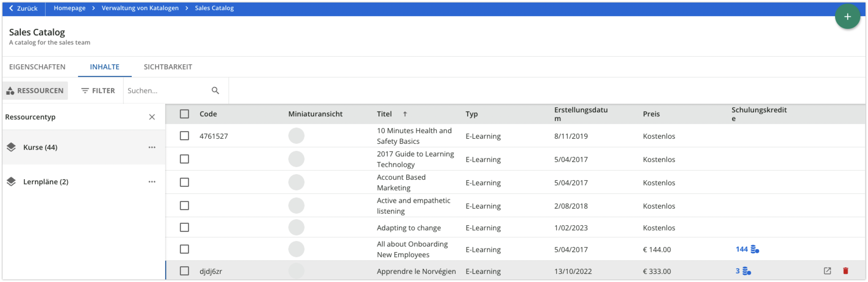The width and height of the screenshot is (868, 282).
Task: Switch to the Eigenschaften tab
Action: coord(37,67)
